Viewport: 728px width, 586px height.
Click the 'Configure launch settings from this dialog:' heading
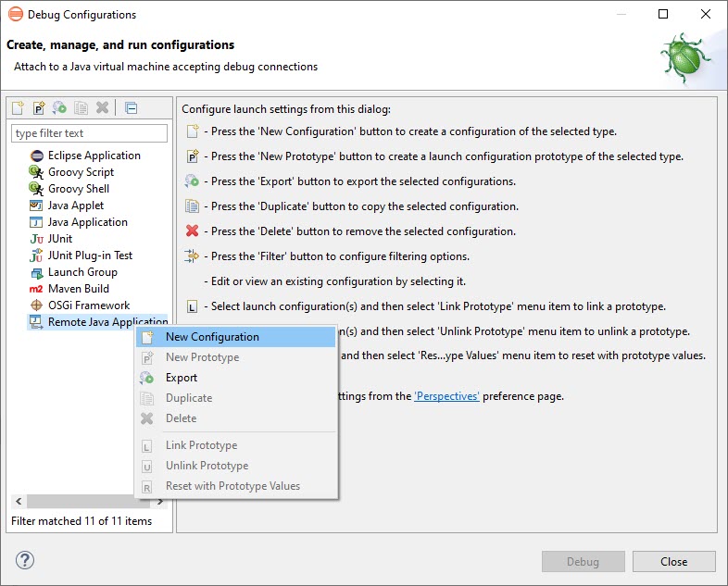click(286, 109)
